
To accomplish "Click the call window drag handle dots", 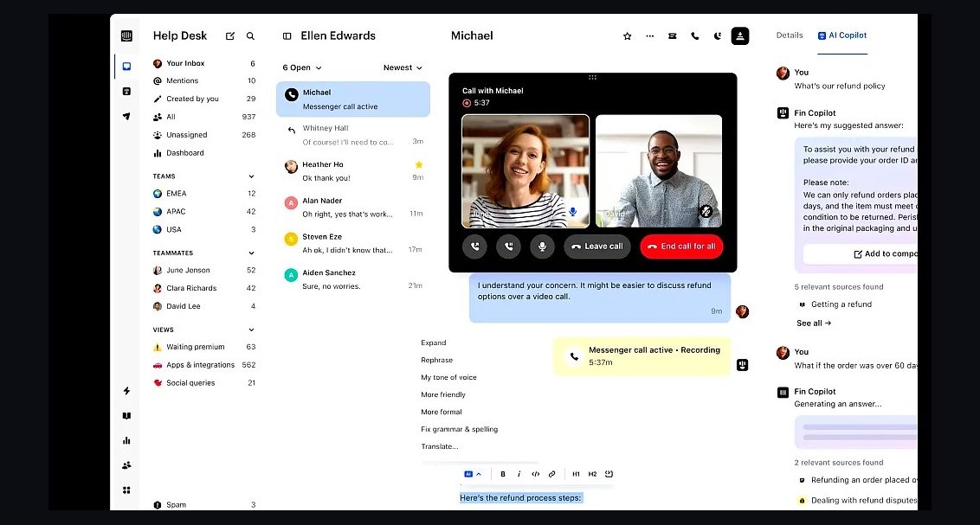I will coord(592,77).
